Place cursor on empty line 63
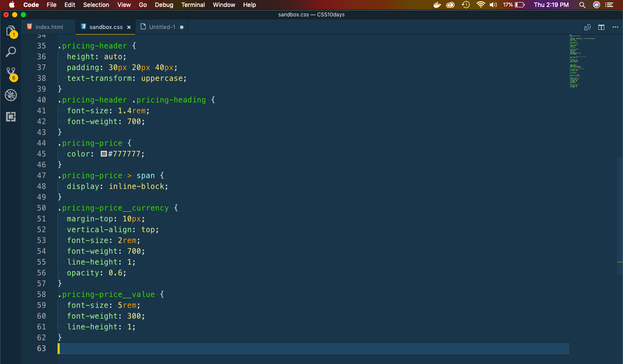 [313, 348]
